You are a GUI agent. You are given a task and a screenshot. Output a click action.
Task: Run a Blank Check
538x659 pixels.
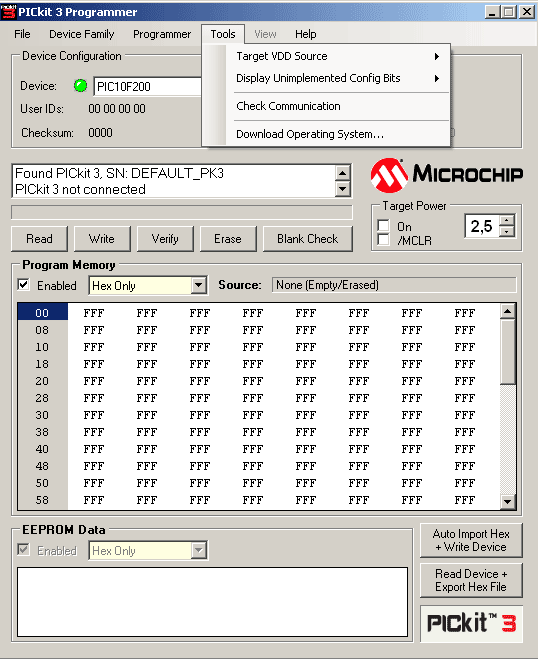308,239
